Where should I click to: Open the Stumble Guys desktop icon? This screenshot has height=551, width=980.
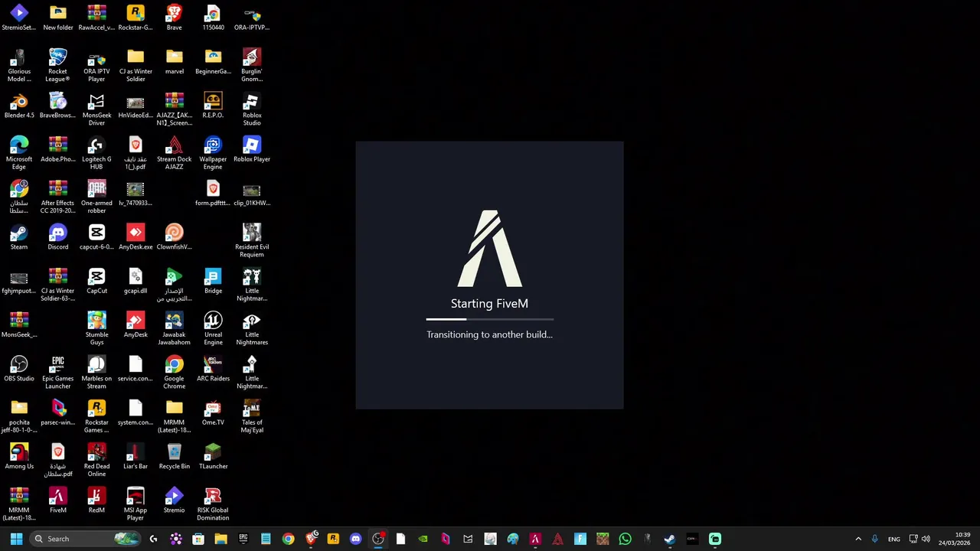[96, 328]
